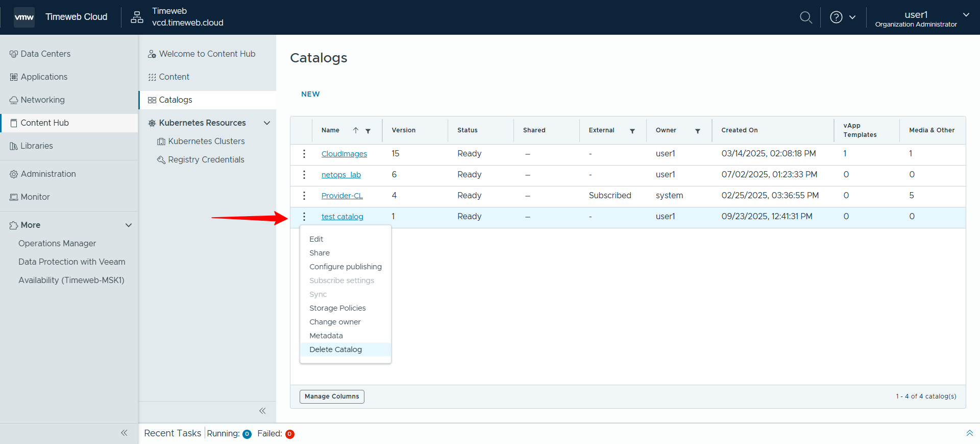Open the global search magnifier icon
Viewport: 980px width, 444px height.
tap(806, 17)
